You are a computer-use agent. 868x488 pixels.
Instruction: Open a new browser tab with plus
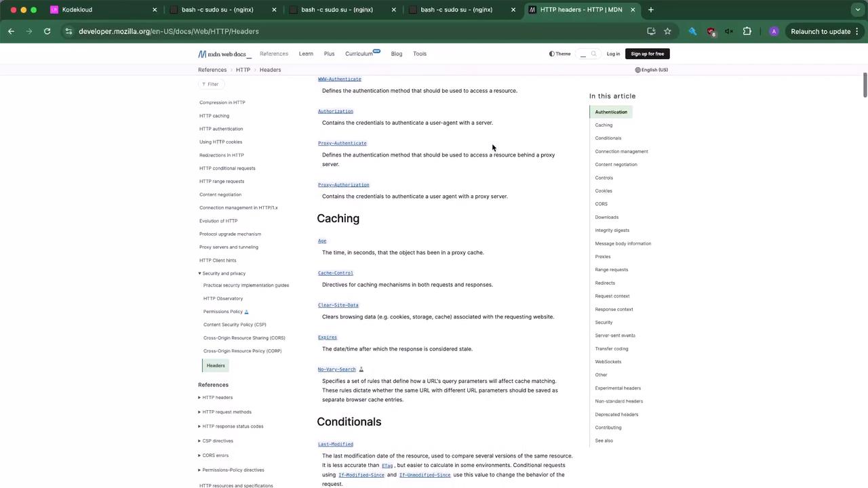coord(651,9)
